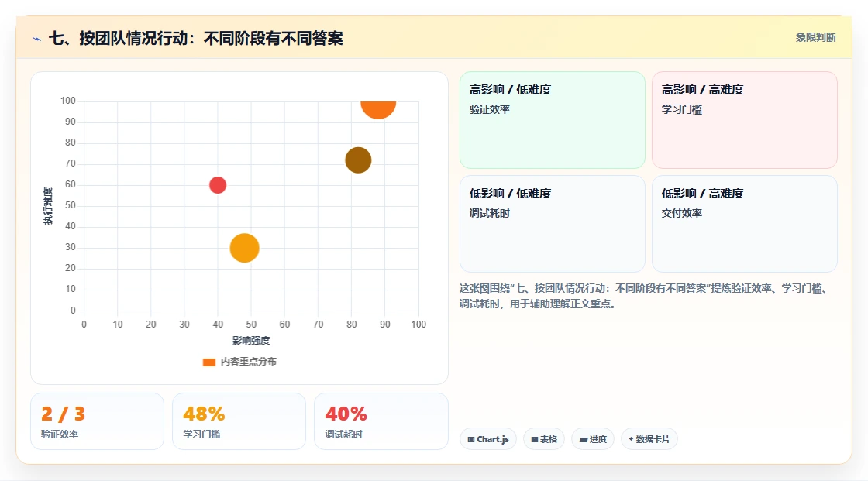Toggle the 内容重点分布 legend item
868x481 pixels.
[239, 362]
